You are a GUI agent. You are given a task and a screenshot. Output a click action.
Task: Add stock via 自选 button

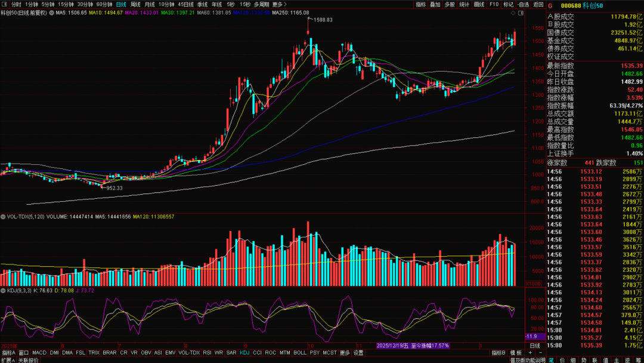coord(523,4)
